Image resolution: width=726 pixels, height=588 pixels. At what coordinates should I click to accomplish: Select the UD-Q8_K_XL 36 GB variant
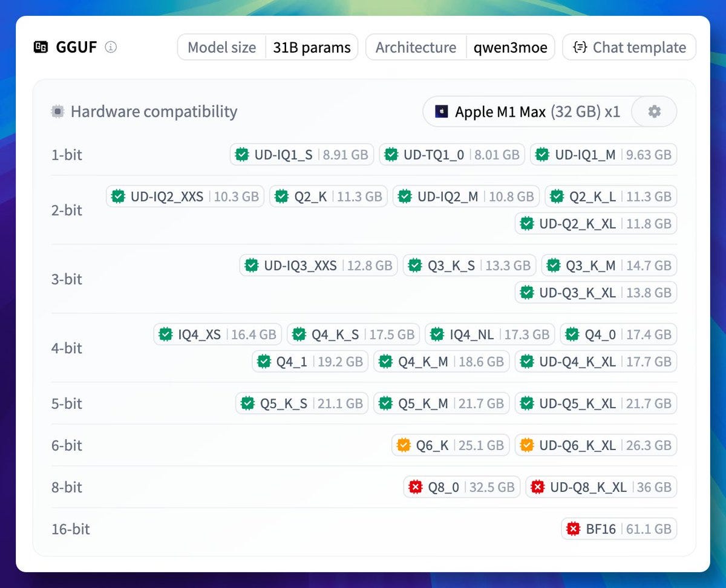(601, 486)
